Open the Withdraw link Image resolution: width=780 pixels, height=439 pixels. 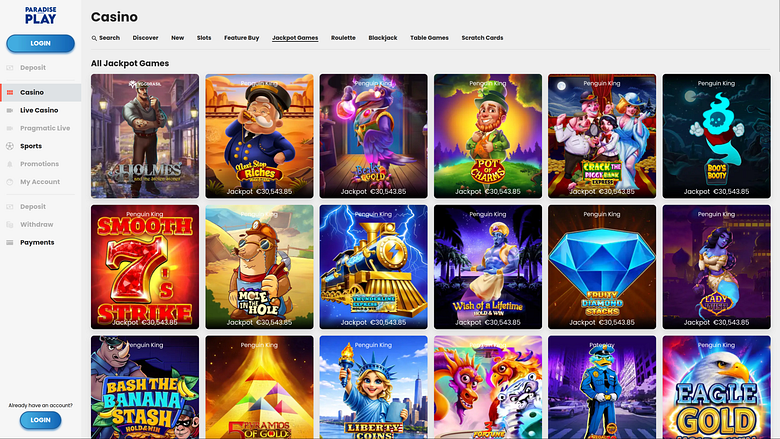pyautogui.click(x=36, y=225)
